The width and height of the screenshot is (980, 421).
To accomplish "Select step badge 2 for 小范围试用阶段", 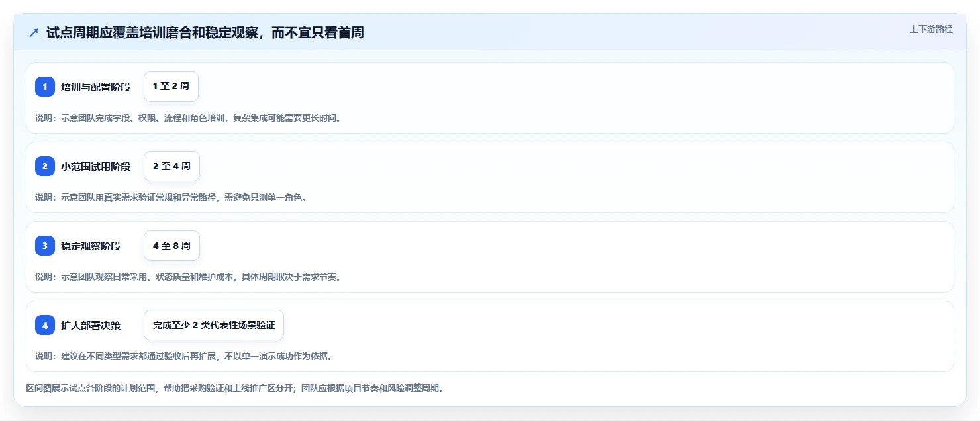I will (x=45, y=166).
